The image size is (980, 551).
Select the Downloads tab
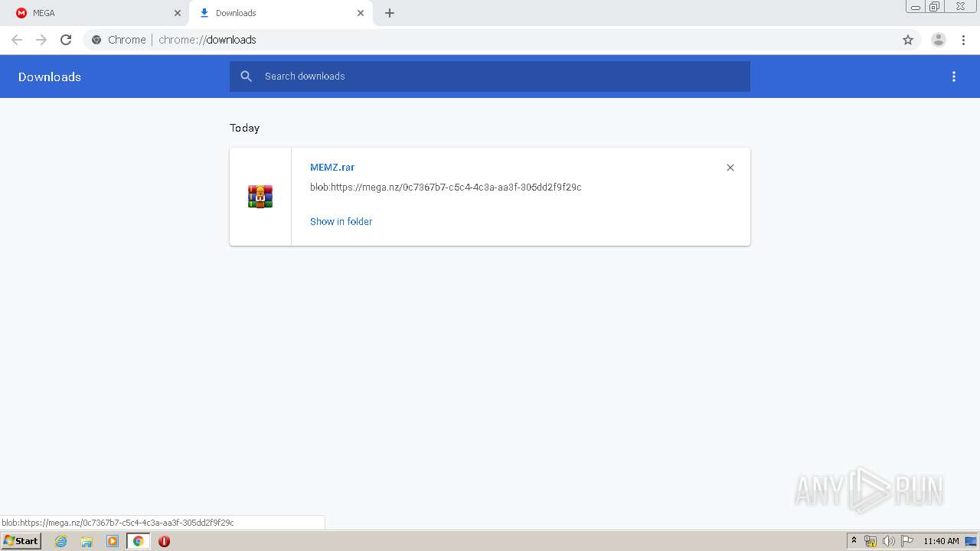click(x=280, y=13)
